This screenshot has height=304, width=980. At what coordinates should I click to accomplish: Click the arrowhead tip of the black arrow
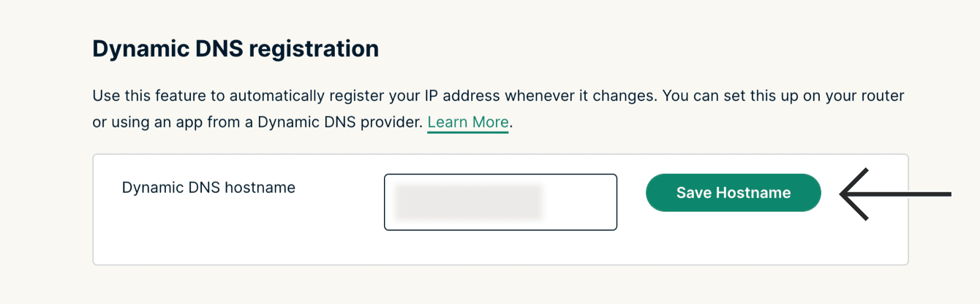coord(844,194)
